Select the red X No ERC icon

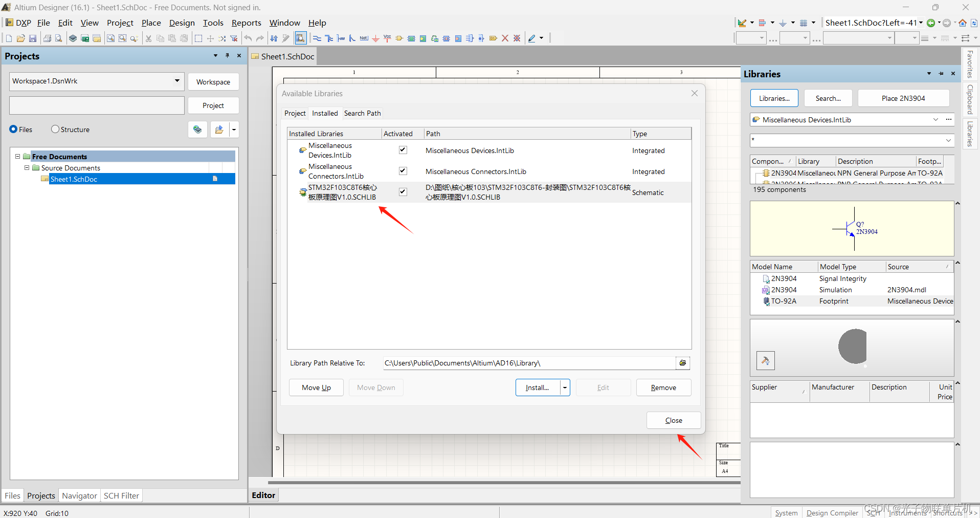click(505, 38)
